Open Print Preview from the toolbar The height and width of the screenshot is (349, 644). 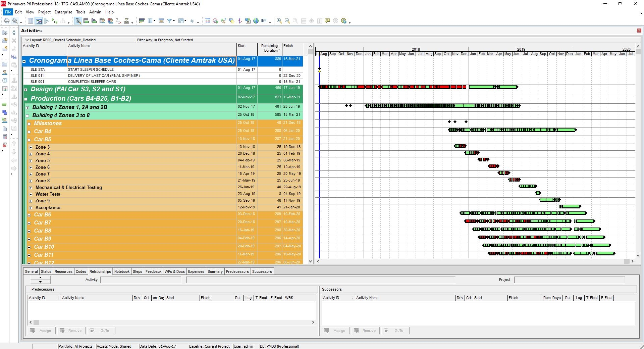(15, 21)
